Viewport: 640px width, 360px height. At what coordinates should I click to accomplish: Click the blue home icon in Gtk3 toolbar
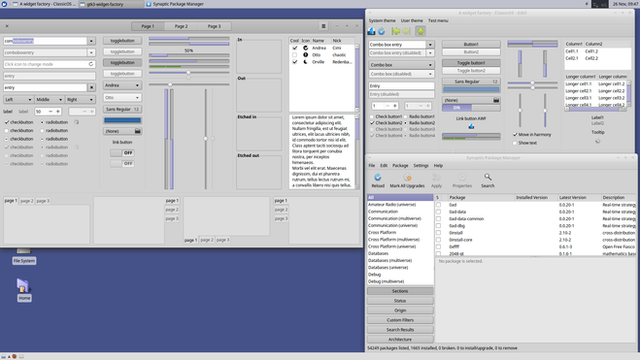(371, 31)
